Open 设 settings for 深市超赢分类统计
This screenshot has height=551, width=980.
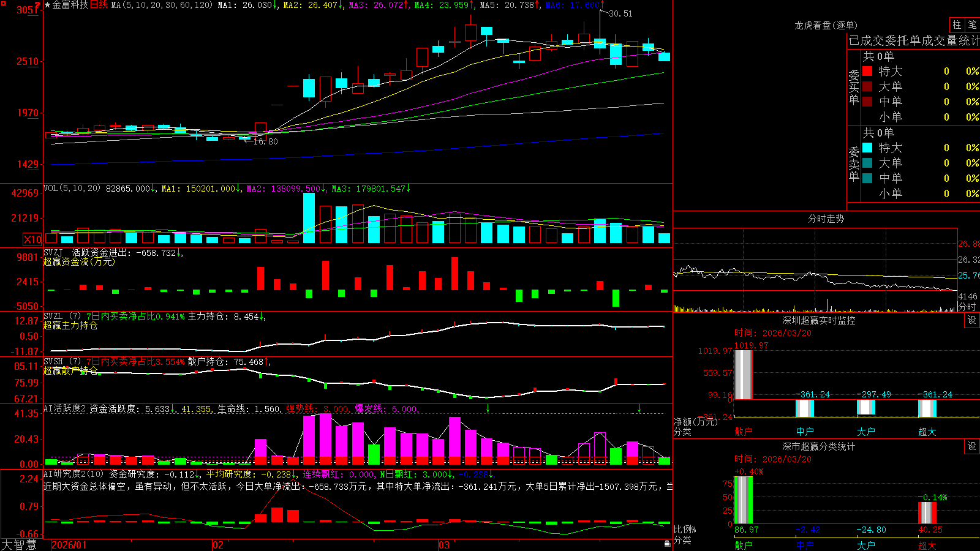click(x=971, y=446)
